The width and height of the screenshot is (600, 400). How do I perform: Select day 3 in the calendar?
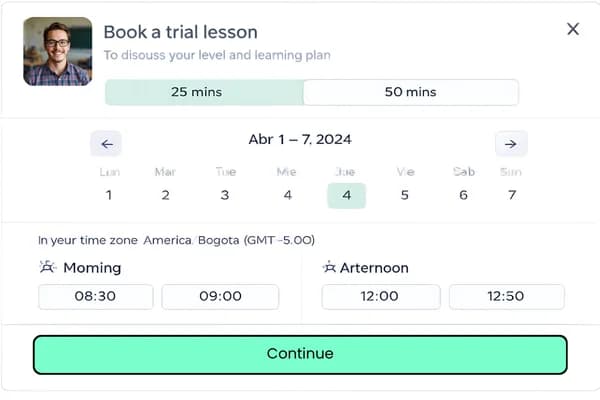(225, 195)
